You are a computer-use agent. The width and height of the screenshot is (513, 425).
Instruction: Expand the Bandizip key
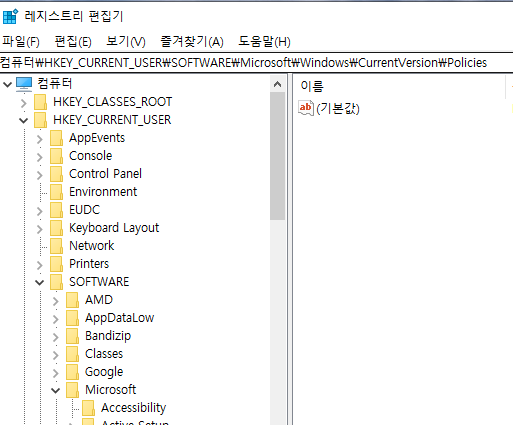[55, 337]
